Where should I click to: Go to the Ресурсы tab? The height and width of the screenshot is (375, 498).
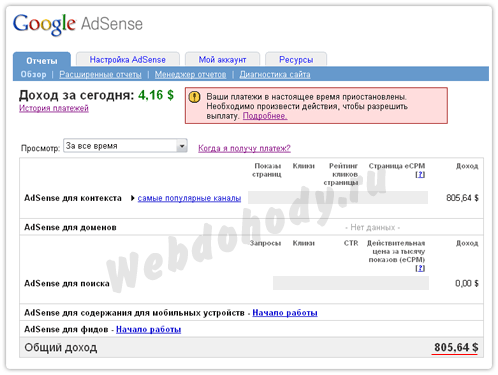[296, 60]
